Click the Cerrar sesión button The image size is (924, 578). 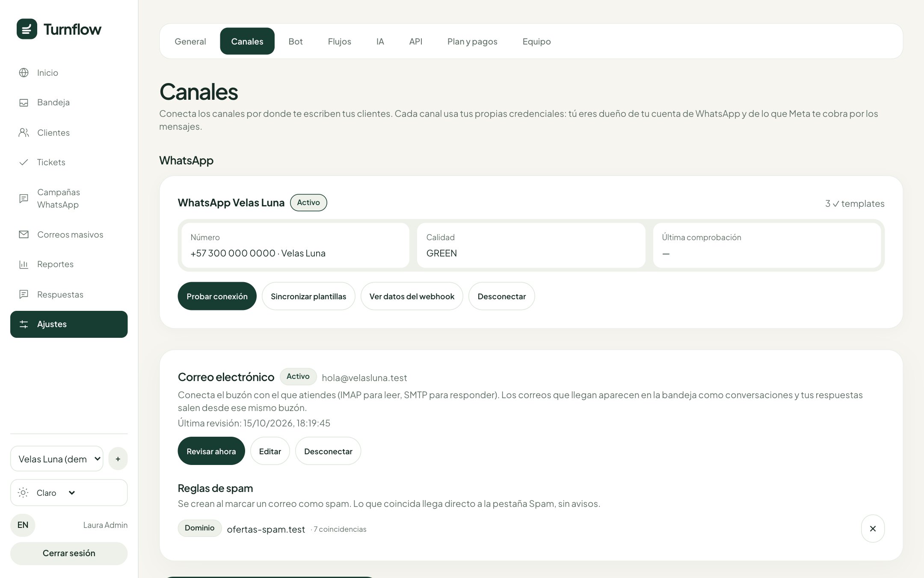[x=69, y=554]
